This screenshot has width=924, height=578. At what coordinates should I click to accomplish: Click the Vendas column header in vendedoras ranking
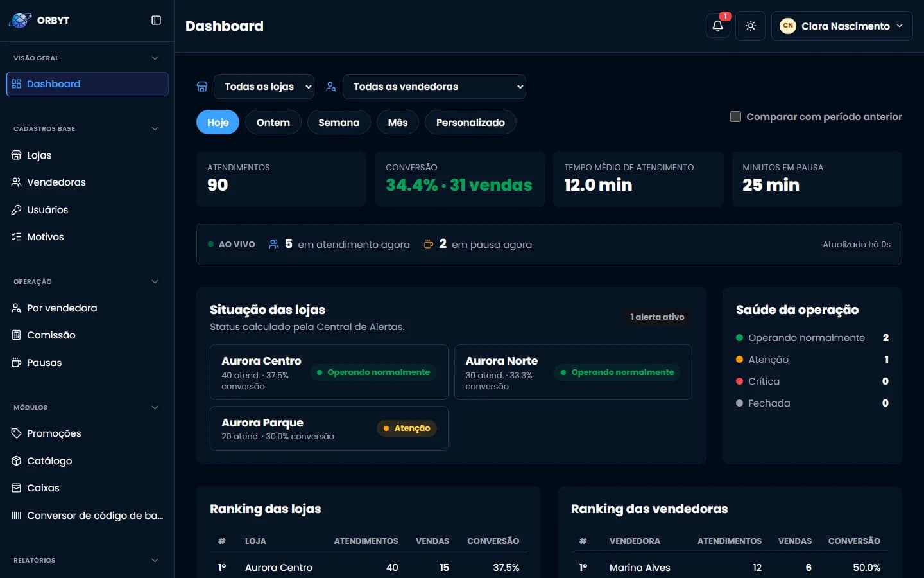795,541
